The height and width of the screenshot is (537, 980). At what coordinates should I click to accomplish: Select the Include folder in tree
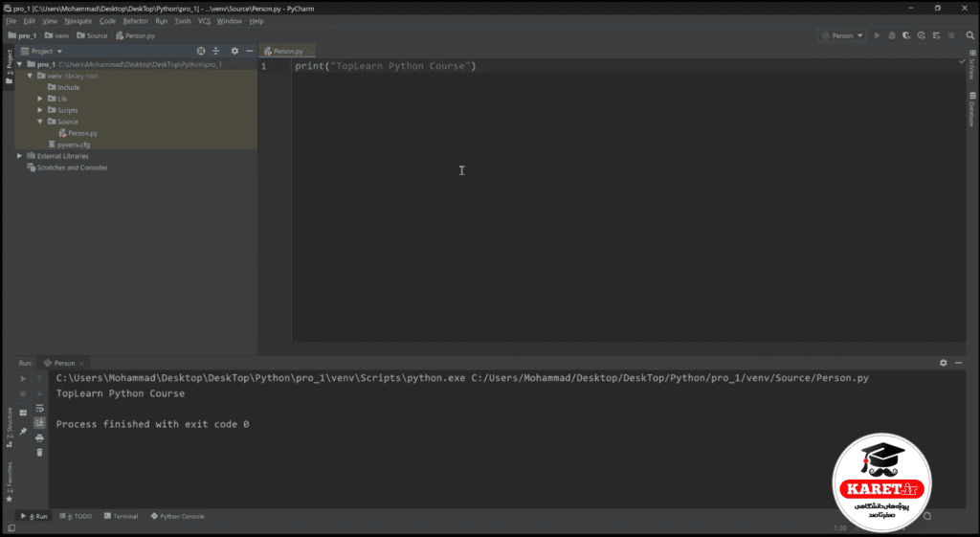[64, 87]
